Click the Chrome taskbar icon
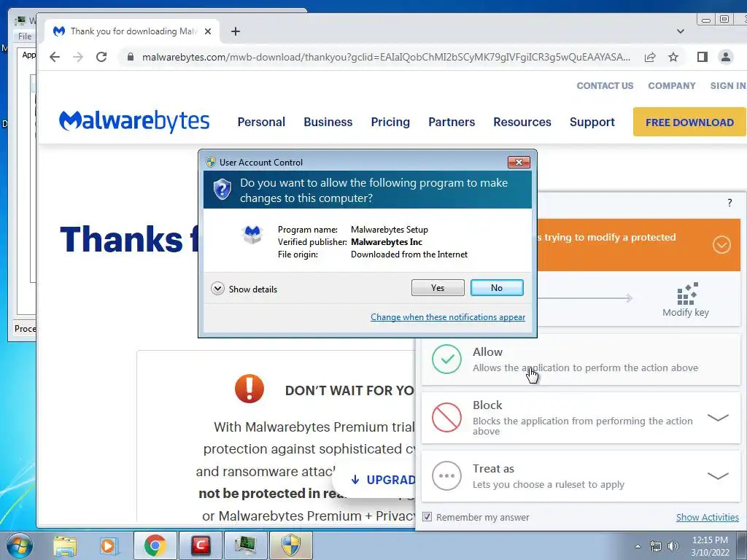This screenshot has height=560, width=747. tap(155, 545)
